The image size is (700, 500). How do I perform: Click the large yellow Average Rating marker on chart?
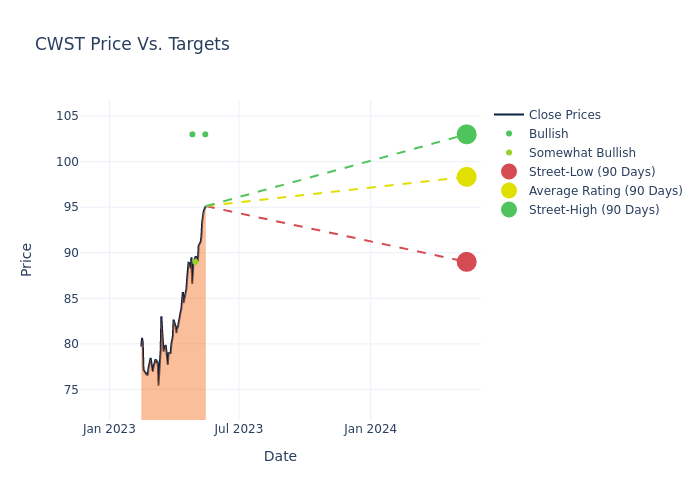click(466, 177)
